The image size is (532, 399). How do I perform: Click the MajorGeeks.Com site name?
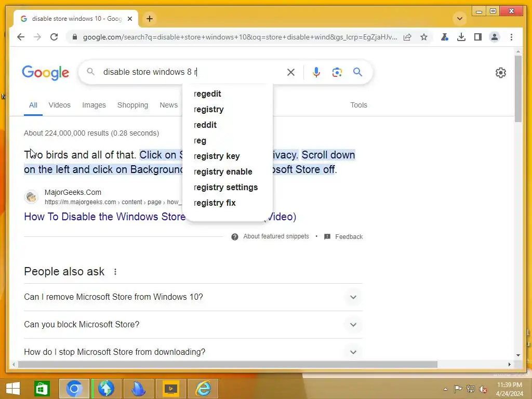click(73, 192)
